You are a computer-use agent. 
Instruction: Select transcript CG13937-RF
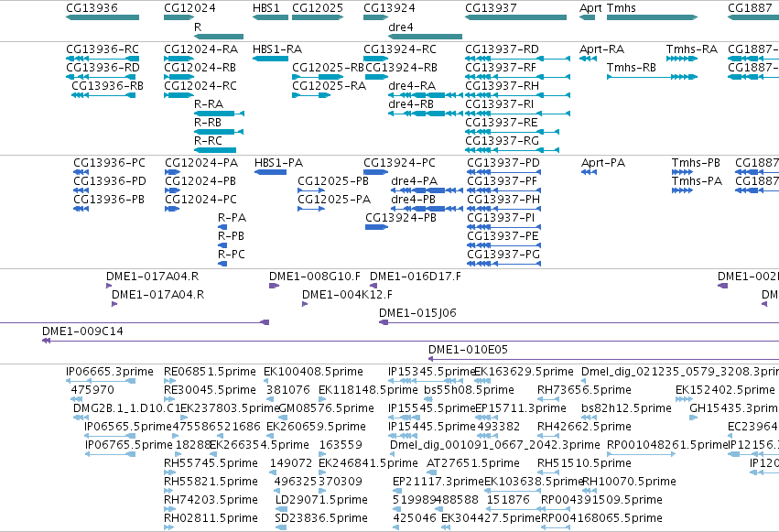click(518, 77)
